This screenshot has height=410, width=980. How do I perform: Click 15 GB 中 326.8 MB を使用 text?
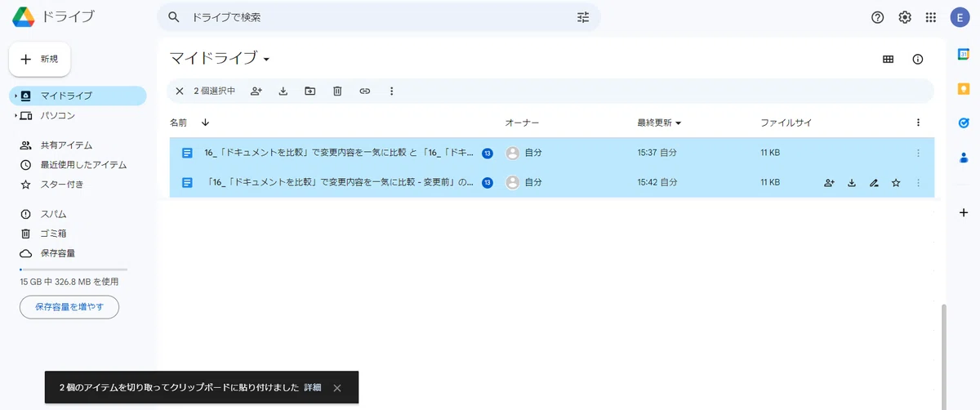69,282
